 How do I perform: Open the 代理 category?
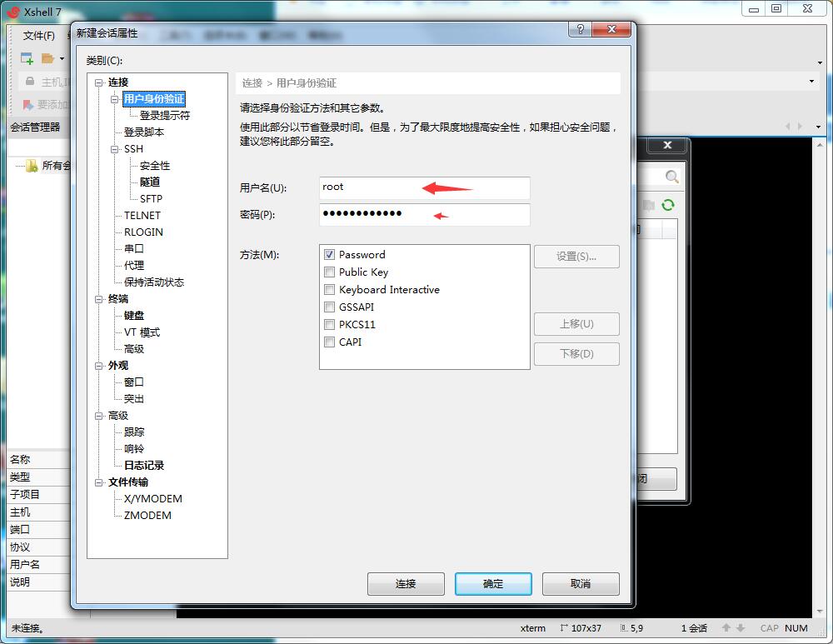(134, 265)
